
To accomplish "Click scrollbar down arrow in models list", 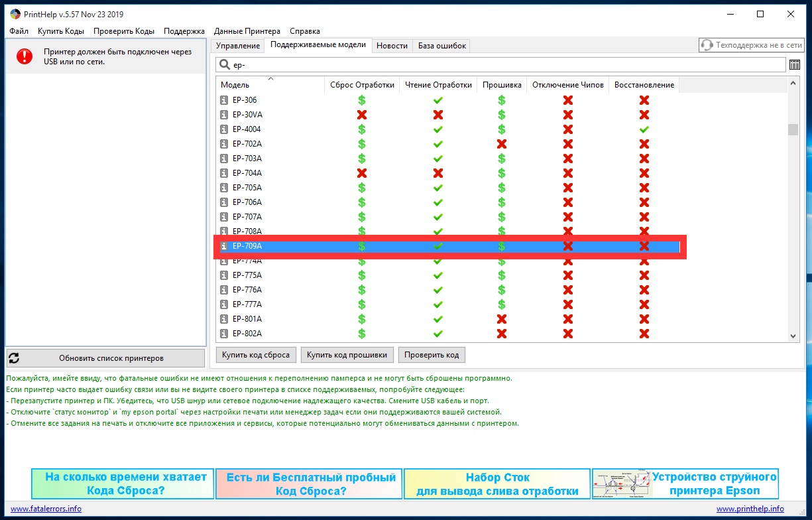I will click(793, 336).
